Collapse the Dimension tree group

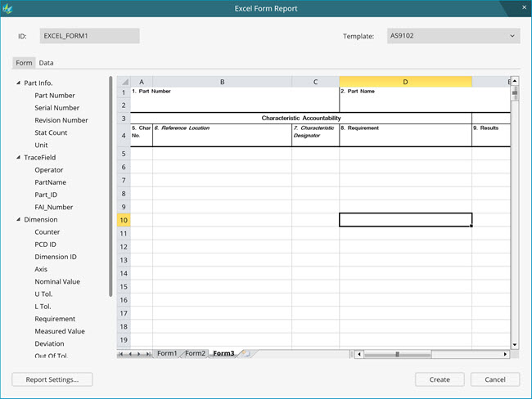click(x=17, y=219)
